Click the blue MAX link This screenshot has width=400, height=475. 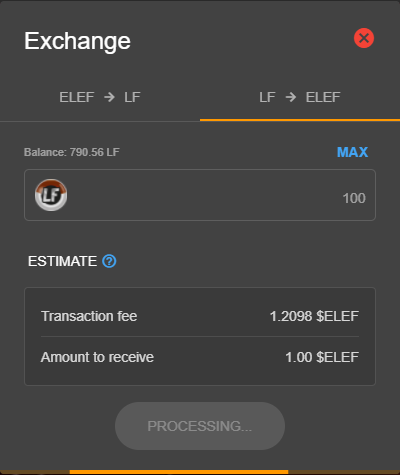click(x=352, y=152)
